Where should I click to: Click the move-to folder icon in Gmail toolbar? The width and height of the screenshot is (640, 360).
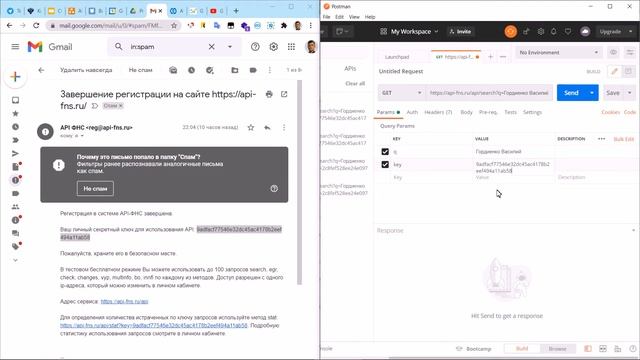235,70
